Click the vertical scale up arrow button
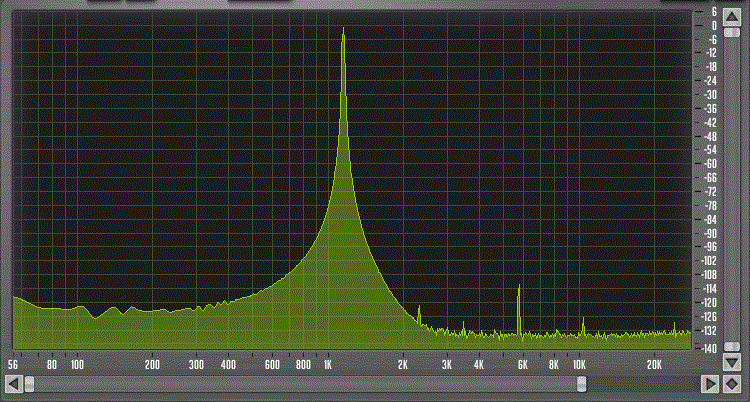This screenshot has width=750, height=402. pyautogui.click(x=732, y=18)
